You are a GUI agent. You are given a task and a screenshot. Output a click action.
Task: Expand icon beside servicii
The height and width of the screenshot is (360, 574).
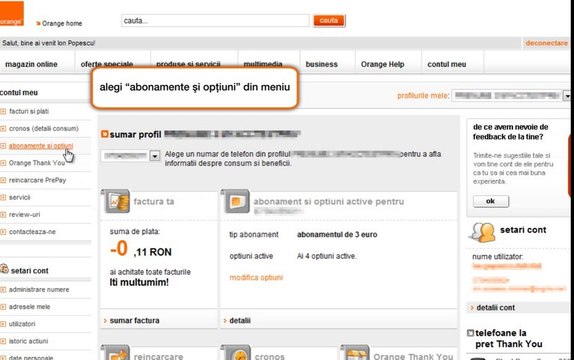pyautogui.click(x=3, y=197)
